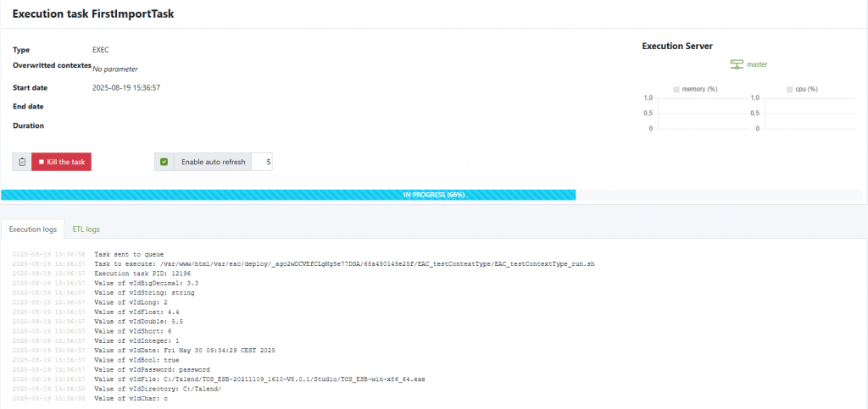The image size is (868, 409).
Task: Open the master server link
Action: coord(757,64)
